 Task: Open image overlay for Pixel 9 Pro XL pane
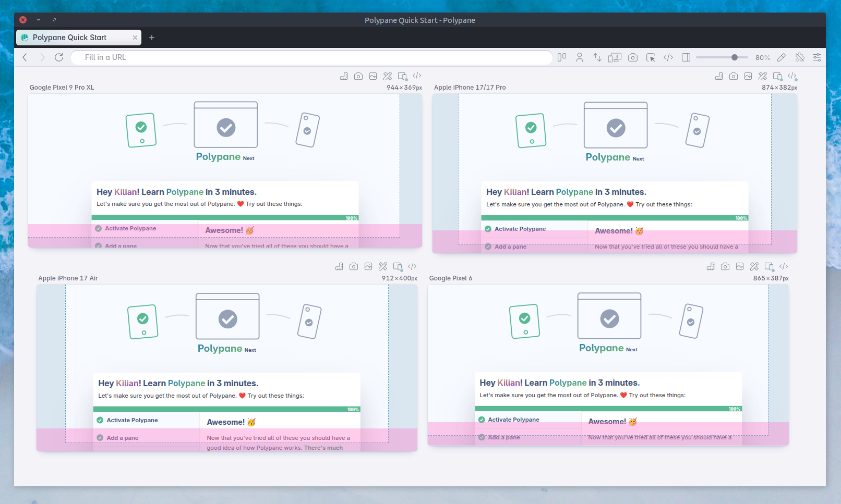tap(373, 76)
